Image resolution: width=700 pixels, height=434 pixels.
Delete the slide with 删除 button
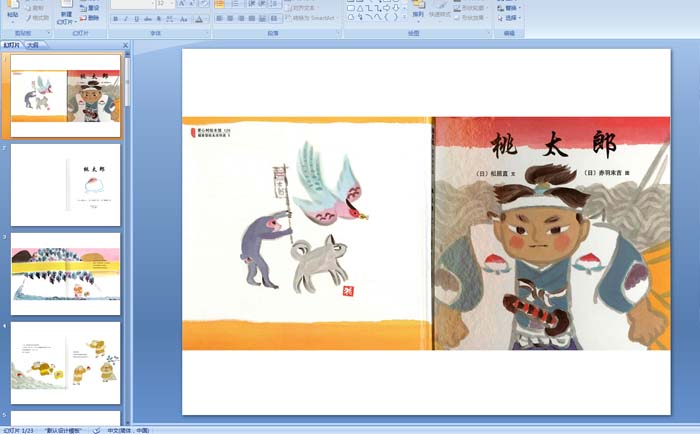click(89, 18)
